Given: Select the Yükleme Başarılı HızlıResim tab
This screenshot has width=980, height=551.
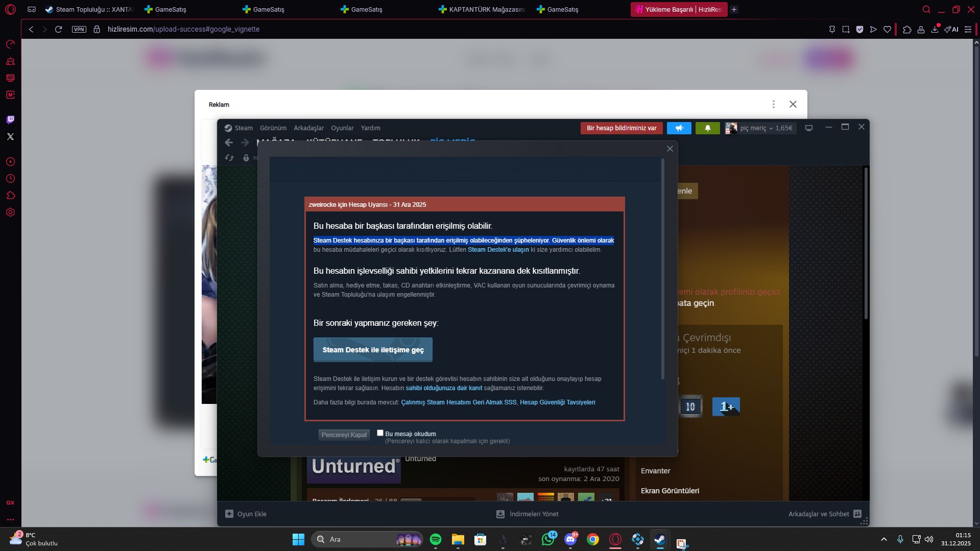Looking at the screenshot, I should click(x=679, y=9).
